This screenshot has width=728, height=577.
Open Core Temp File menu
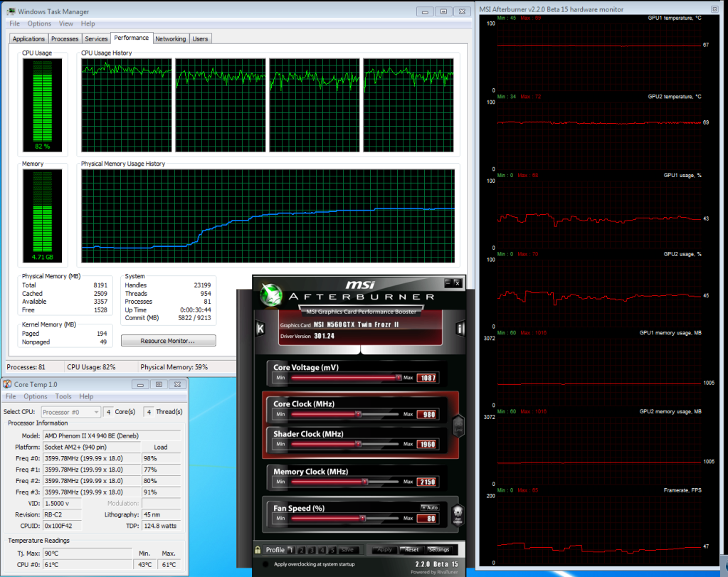pyautogui.click(x=11, y=396)
